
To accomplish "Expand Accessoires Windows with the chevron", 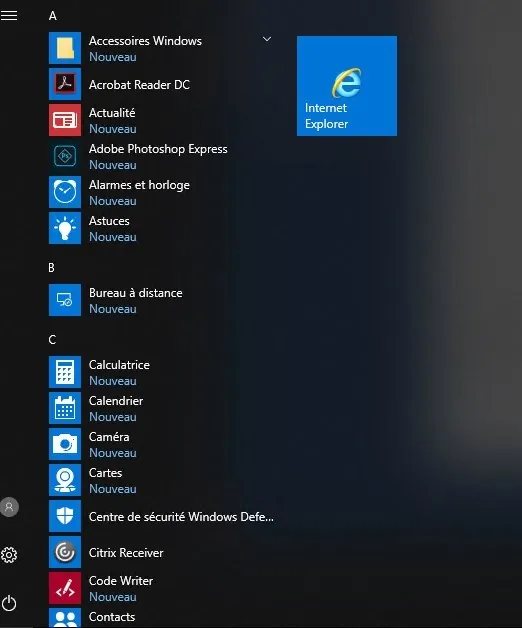I will (267, 39).
